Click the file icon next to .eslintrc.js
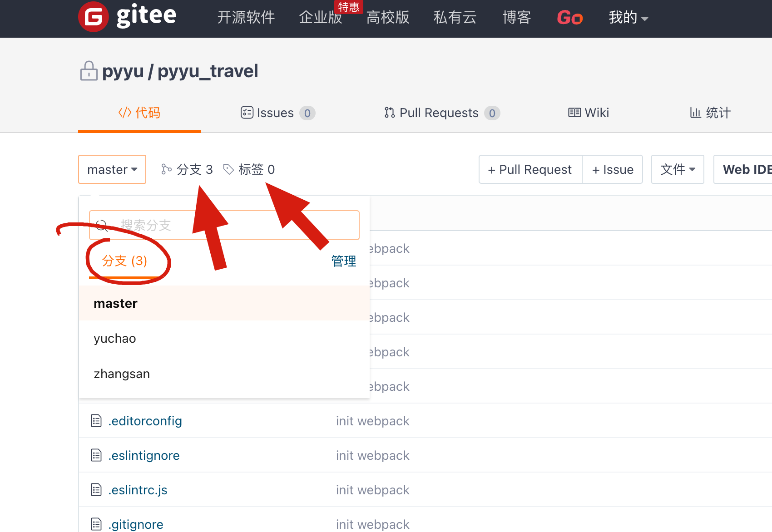This screenshot has width=772, height=532. (96, 490)
